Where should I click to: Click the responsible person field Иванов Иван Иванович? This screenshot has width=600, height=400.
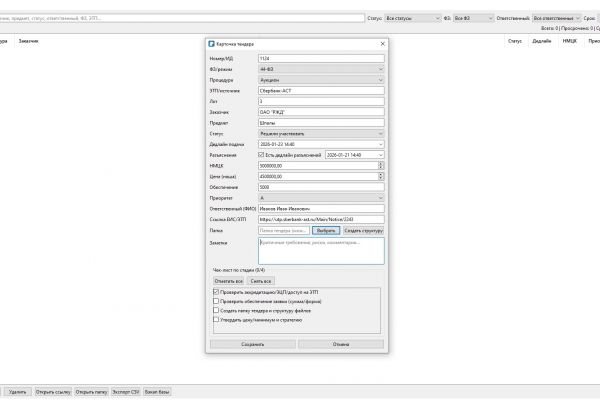(321, 209)
